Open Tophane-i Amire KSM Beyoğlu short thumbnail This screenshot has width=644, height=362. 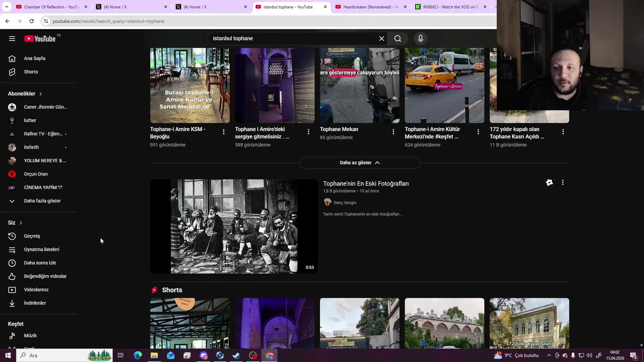coord(190,85)
